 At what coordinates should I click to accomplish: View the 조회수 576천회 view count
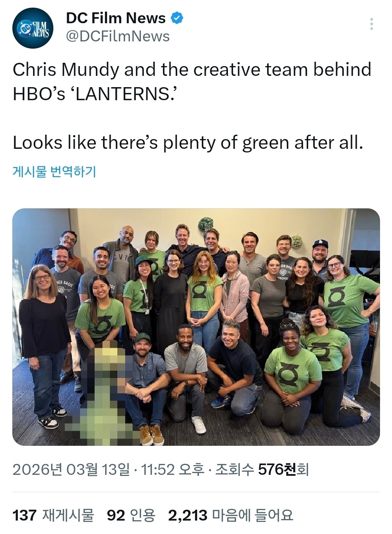coord(262,470)
